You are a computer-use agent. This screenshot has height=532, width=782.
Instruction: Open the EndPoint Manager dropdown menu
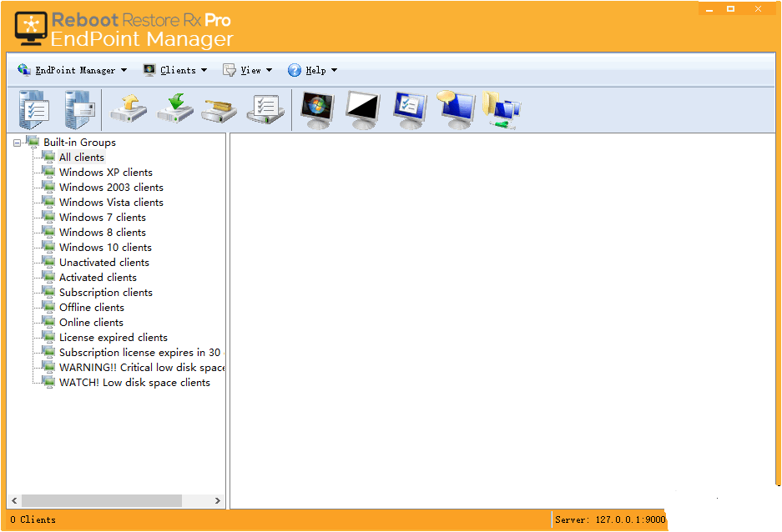point(73,70)
